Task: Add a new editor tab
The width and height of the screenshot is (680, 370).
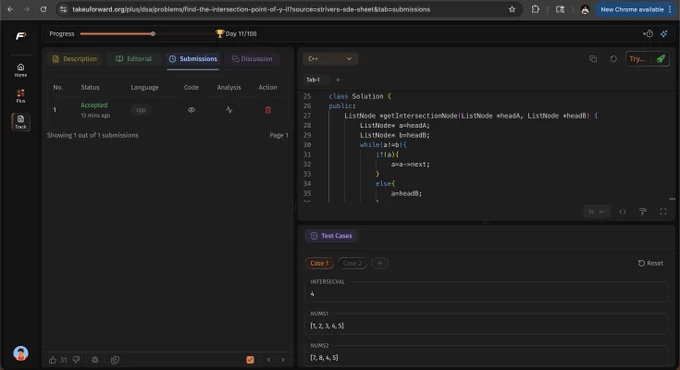Action: tap(338, 80)
